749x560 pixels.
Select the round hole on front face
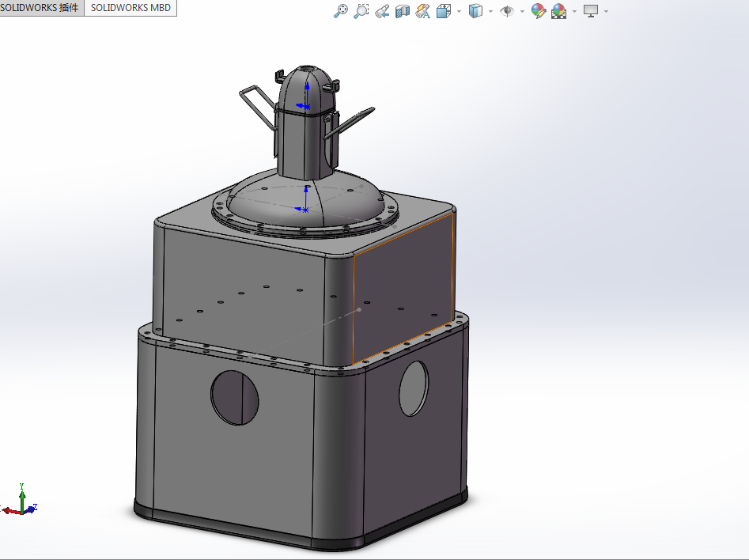tap(235, 398)
